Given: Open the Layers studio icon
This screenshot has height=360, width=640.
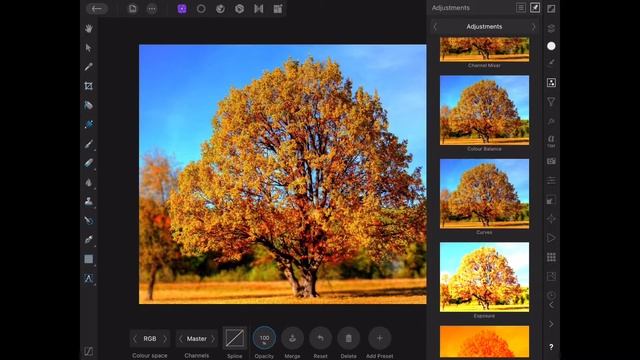Looking at the screenshot, I should point(551,28).
